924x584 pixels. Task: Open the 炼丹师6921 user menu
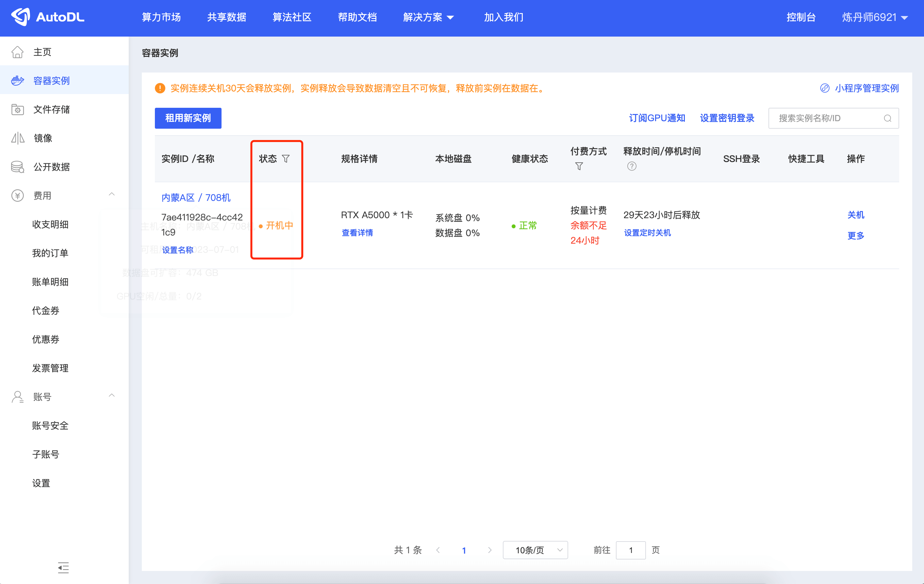click(874, 17)
